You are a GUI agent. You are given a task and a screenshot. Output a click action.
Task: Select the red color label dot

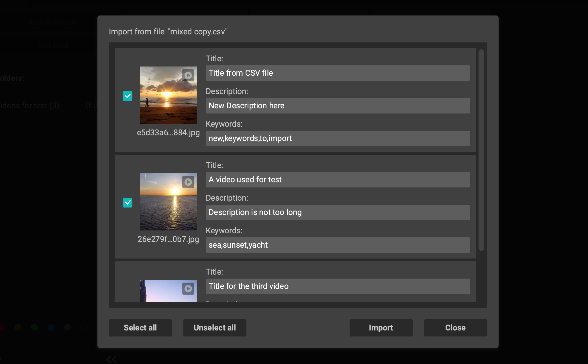pos(2,326)
